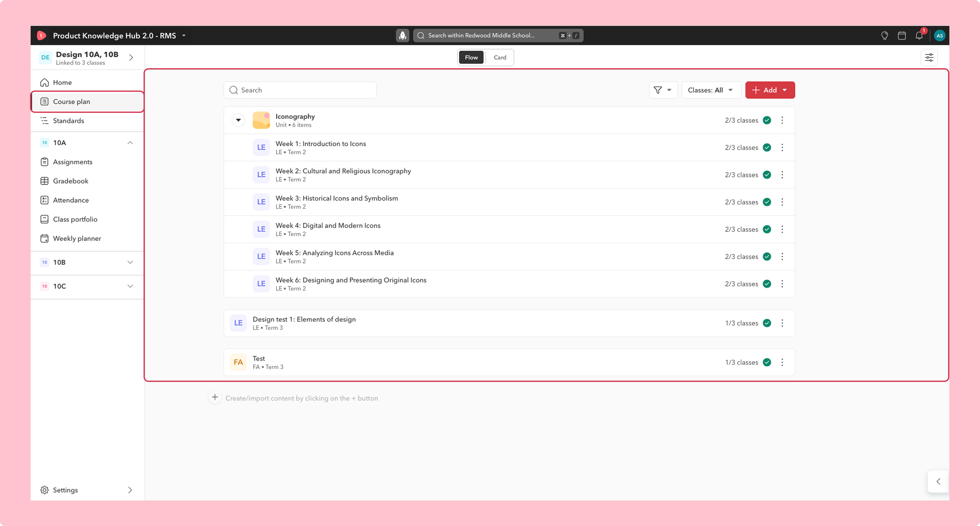The width and height of the screenshot is (980, 526).
Task: Click the rocket icon beside the search bar
Action: point(402,35)
